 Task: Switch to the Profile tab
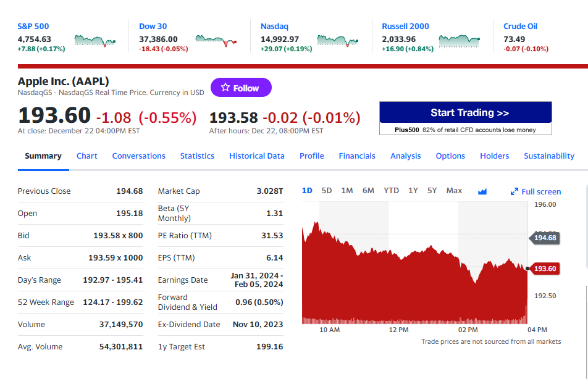(312, 156)
